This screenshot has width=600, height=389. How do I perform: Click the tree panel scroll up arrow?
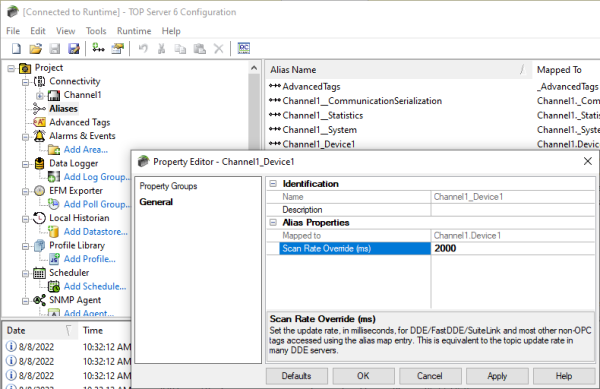point(254,68)
